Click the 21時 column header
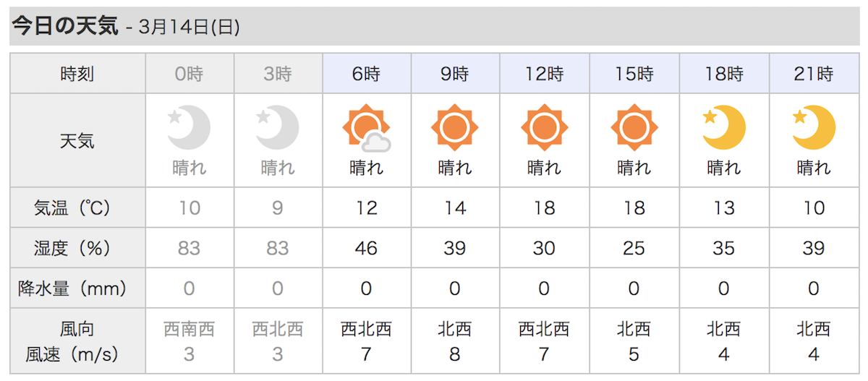This screenshot has height=381, width=868. click(x=814, y=74)
